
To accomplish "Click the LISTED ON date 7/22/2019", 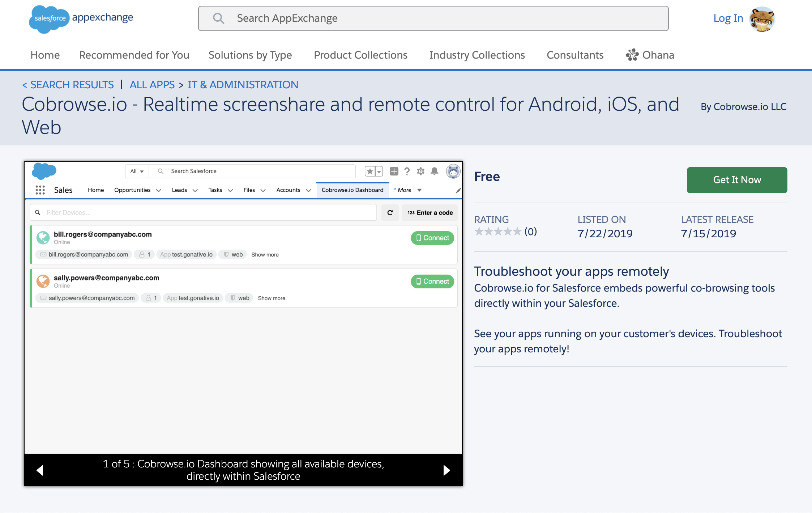I will (605, 234).
